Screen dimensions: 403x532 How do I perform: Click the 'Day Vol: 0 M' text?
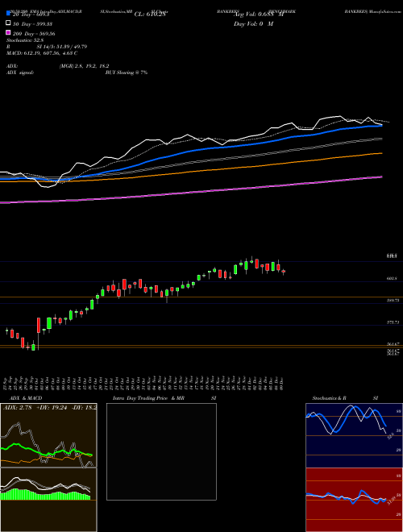tap(253, 23)
